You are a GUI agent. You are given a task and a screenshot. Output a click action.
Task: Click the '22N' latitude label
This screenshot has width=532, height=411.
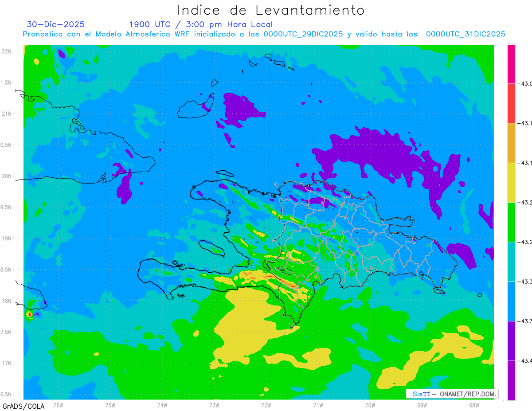pyautogui.click(x=8, y=51)
